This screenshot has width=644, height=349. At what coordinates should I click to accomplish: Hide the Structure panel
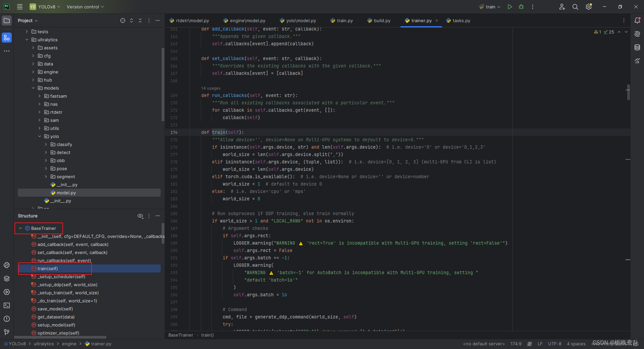[158, 216]
